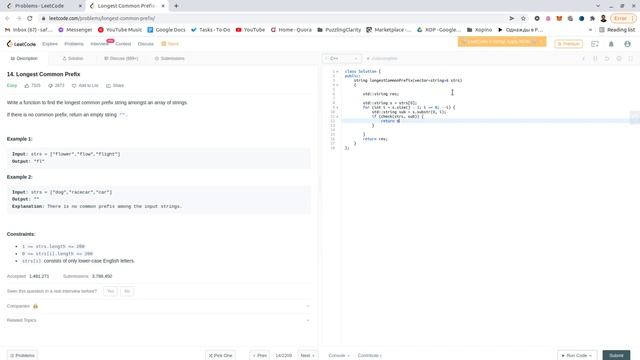Open the Chrome profile avatar
This screenshot has width=640, height=360.
603,18
